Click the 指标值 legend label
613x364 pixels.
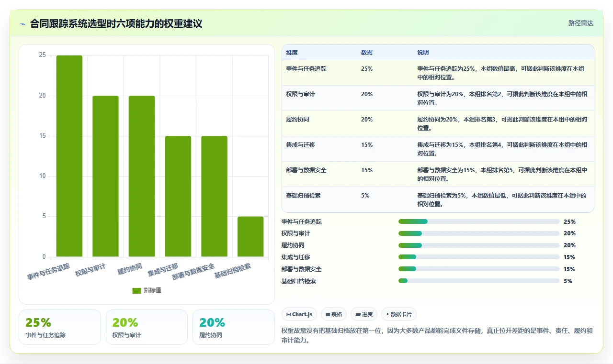(x=152, y=290)
